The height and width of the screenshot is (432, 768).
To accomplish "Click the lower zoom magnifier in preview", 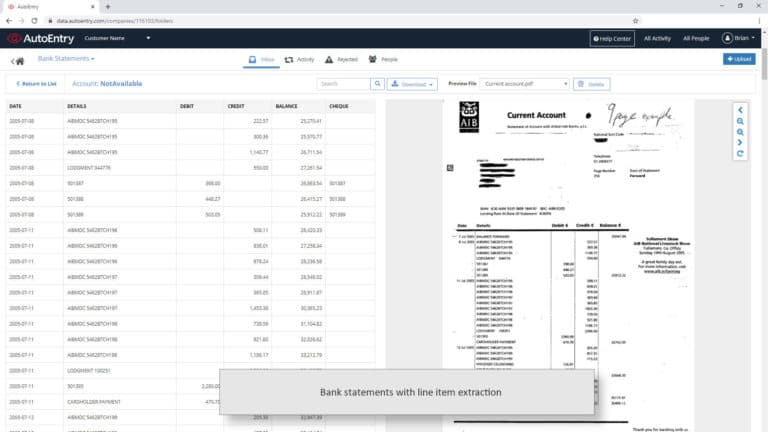I will point(740,131).
